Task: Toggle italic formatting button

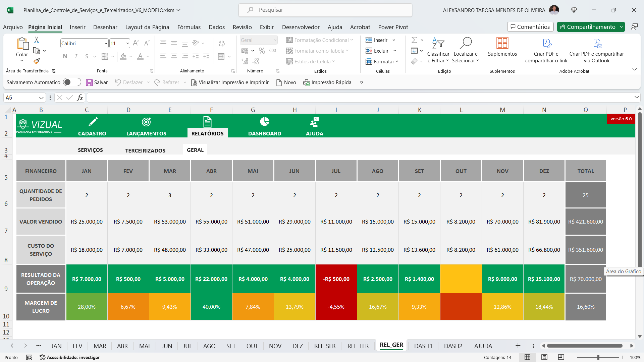Action: [76, 56]
